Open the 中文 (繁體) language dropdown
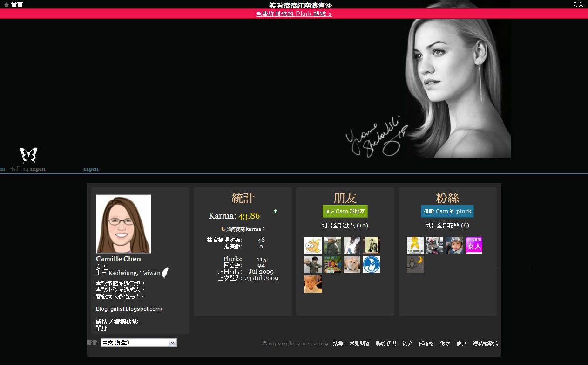 139,343
